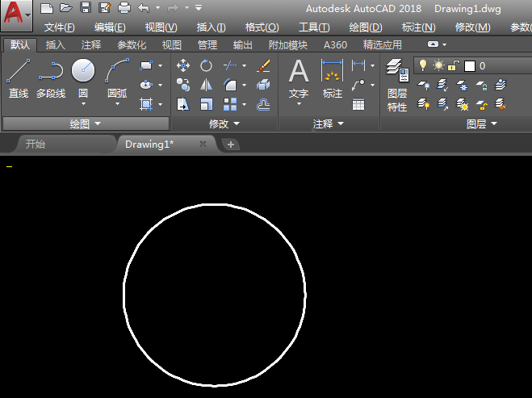This screenshot has height=398, width=532.
Task: Open the 文件(F) menu
Action: pos(60,27)
